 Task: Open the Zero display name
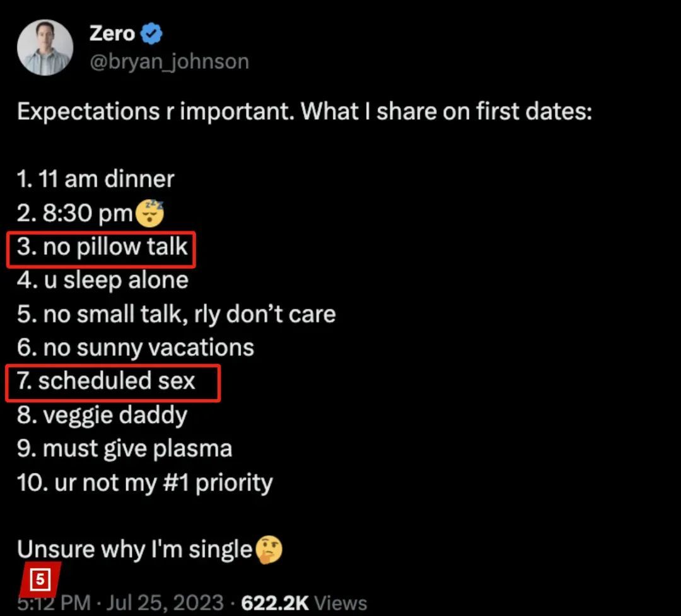112,33
